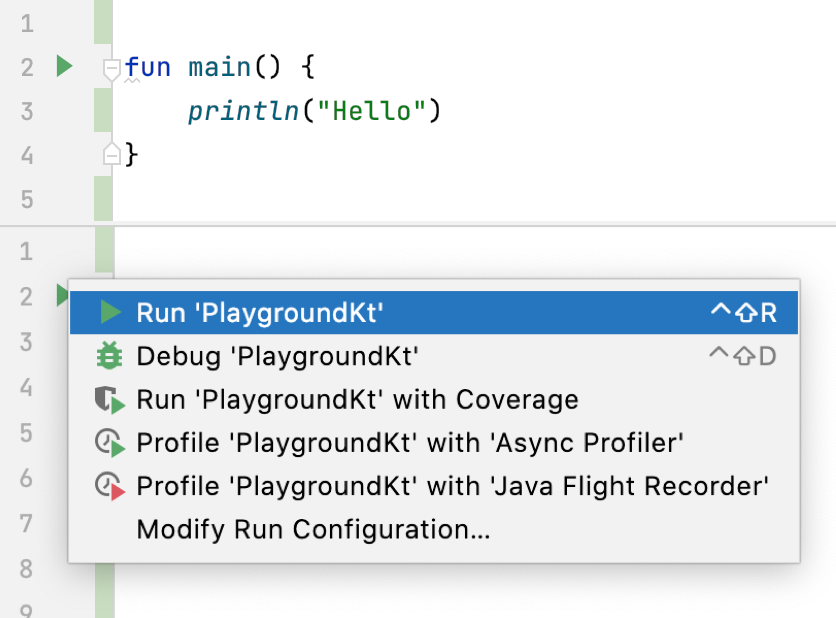Image resolution: width=836 pixels, height=618 pixels.
Task: Pick Run 'PlaygroundKt' with Coverage
Action: coord(357,400)
